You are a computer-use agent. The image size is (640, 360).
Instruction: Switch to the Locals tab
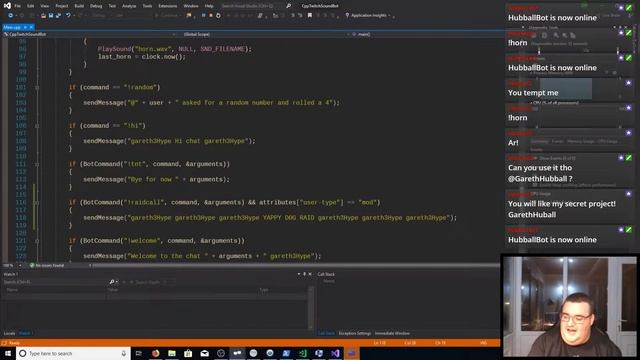pos(9,333)
